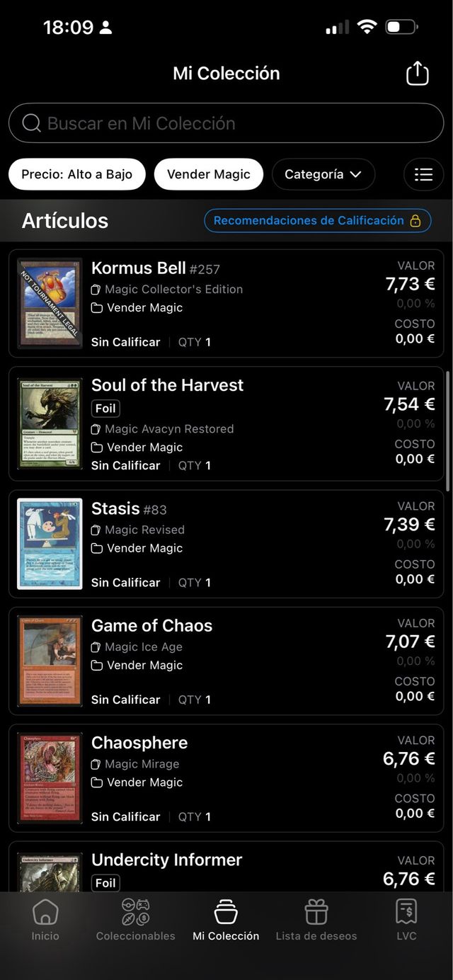
Task: Go to the Inicio tab
Action: 45,912
